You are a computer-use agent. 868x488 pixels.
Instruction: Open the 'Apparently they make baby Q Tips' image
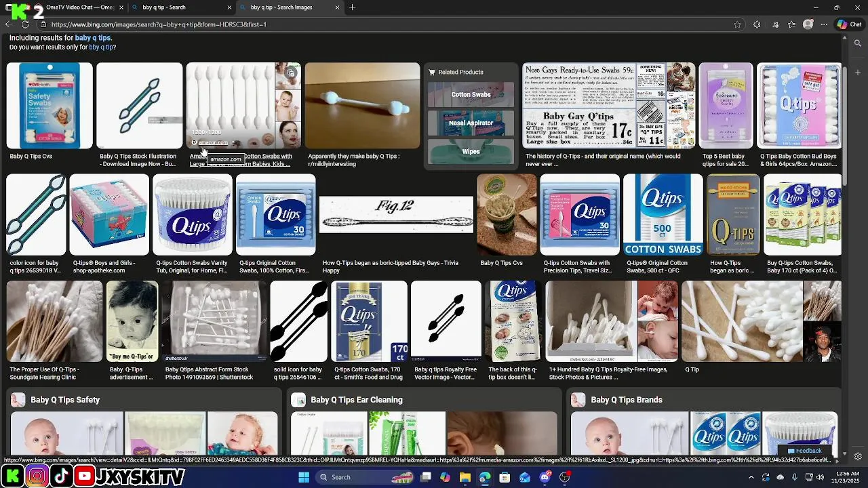click(x=362, y=106)
